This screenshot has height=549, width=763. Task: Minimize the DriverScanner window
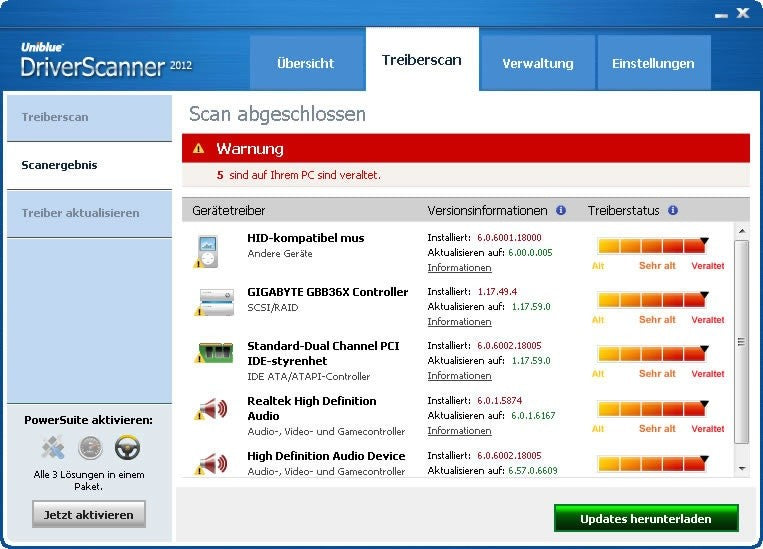pos(721,15)
